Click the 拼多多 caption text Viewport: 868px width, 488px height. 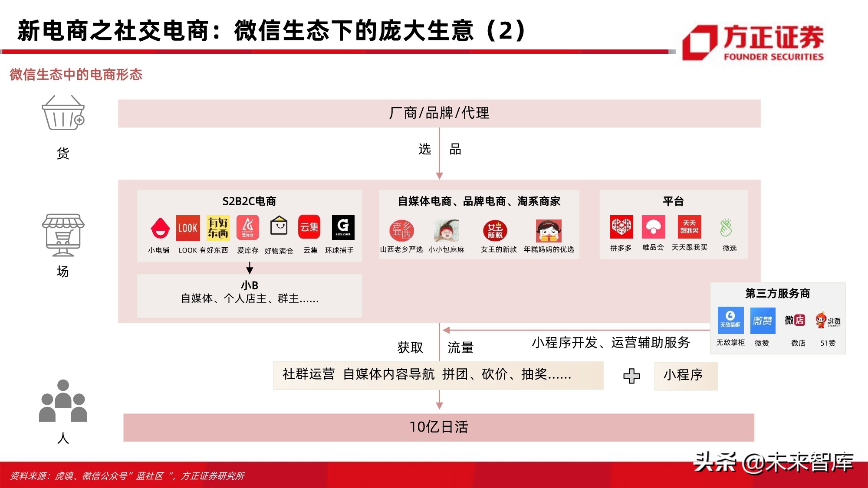[621, 248]
